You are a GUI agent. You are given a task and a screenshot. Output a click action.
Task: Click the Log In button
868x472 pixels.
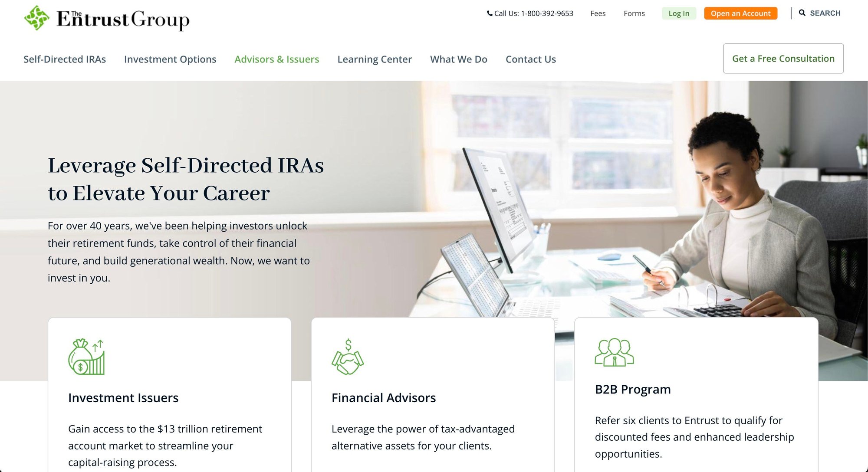[679, 13]
